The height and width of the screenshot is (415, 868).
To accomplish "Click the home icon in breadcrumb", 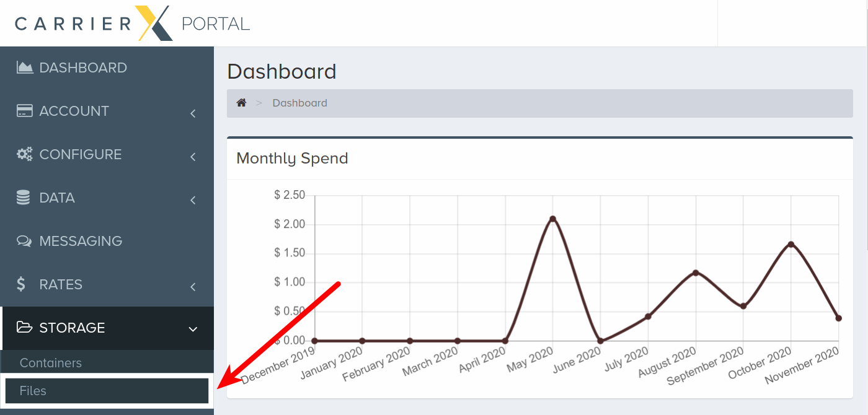I will point(241,103).
